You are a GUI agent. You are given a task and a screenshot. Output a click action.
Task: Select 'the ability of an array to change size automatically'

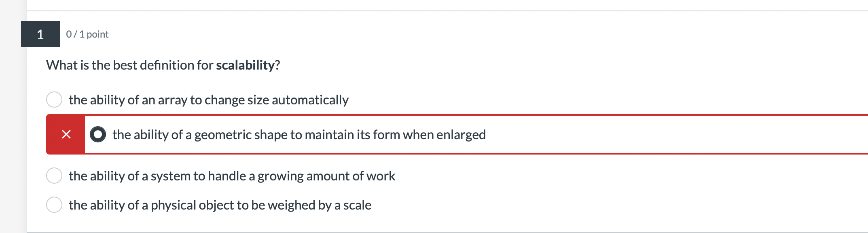coord(208,100)
